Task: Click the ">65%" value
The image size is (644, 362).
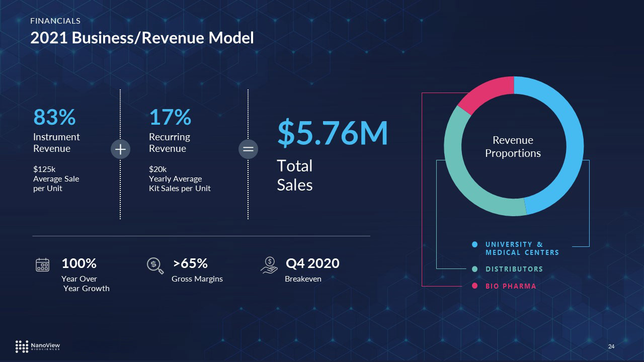Action: tap(190, 263)
